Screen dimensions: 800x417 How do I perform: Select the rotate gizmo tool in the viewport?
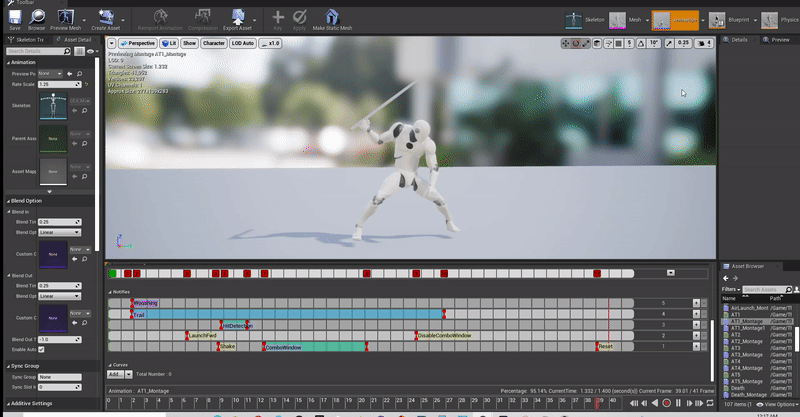576,43
